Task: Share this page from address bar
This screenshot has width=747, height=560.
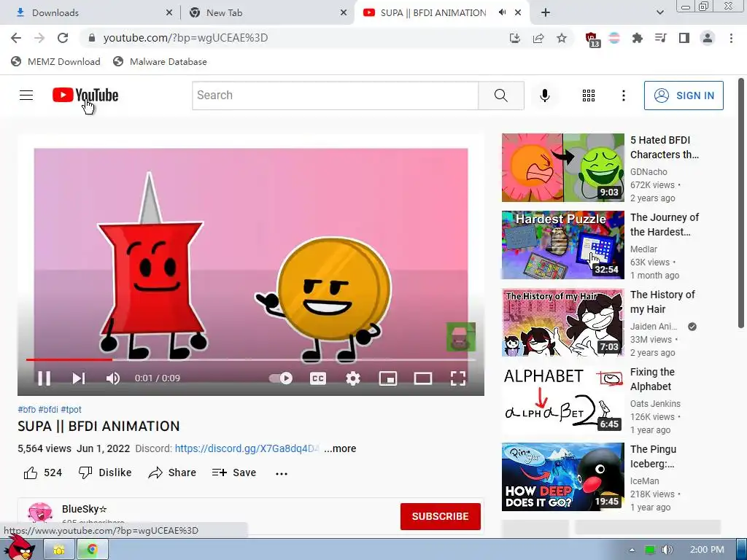Action: [x=538, y=38]
